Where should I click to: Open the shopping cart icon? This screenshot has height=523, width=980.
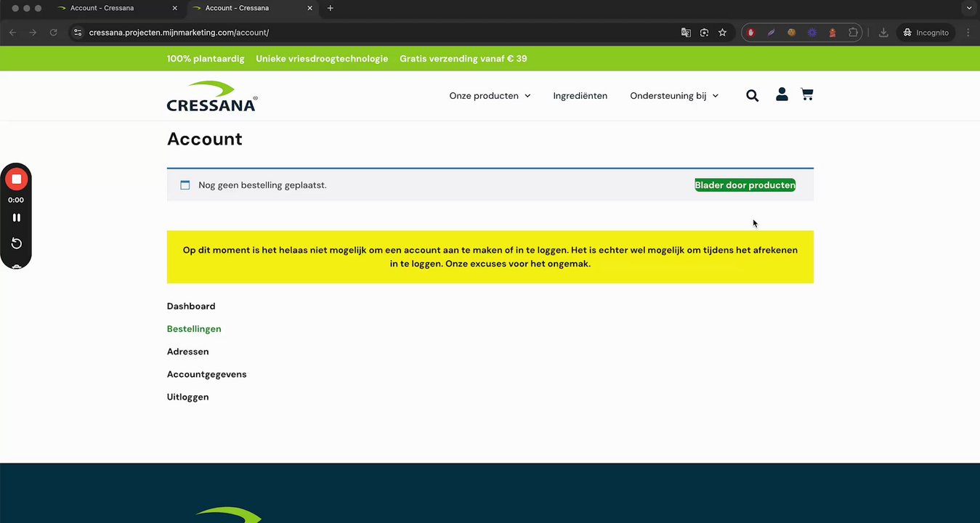[807, 94]
